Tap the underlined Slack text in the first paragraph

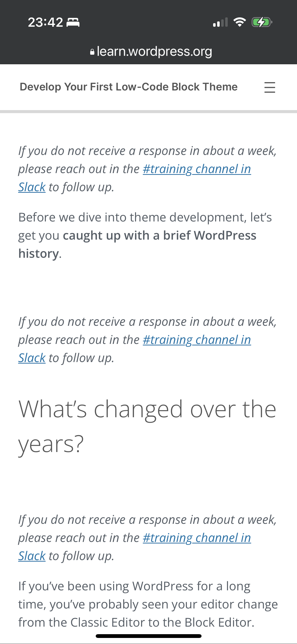point(31,187)
